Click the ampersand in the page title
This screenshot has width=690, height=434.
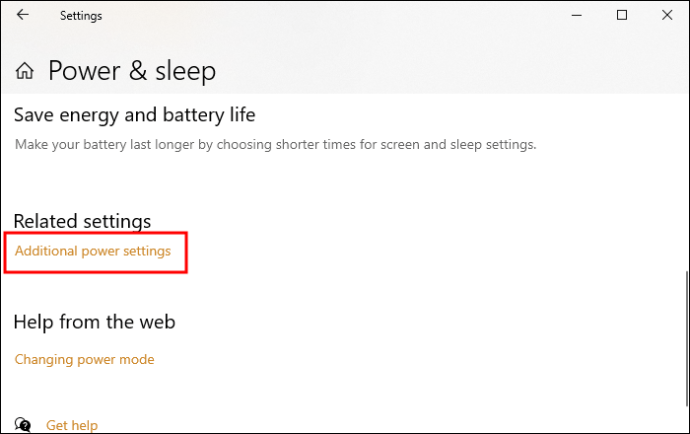coord(138,71)
